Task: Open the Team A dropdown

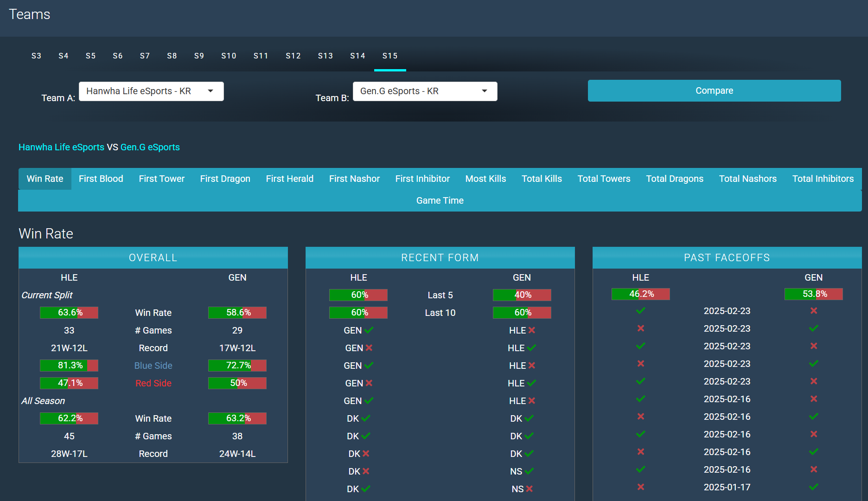Action: click(151, 91)
